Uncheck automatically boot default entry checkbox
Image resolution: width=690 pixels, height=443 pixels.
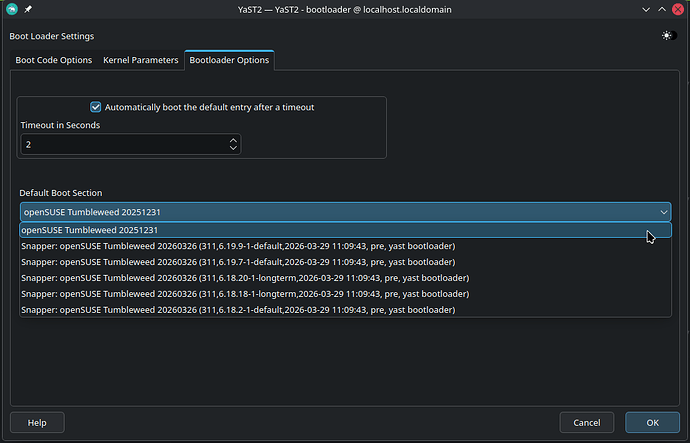pyautogui.click(x=95, y=107)
